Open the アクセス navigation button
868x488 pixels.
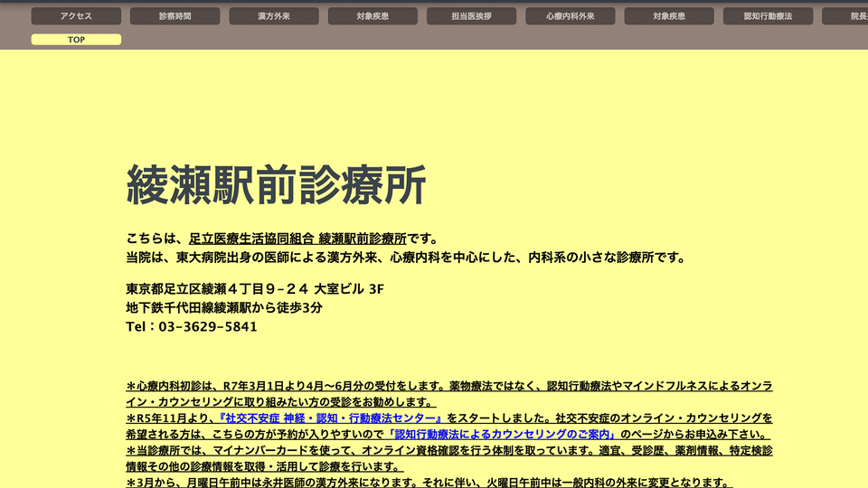76,16
